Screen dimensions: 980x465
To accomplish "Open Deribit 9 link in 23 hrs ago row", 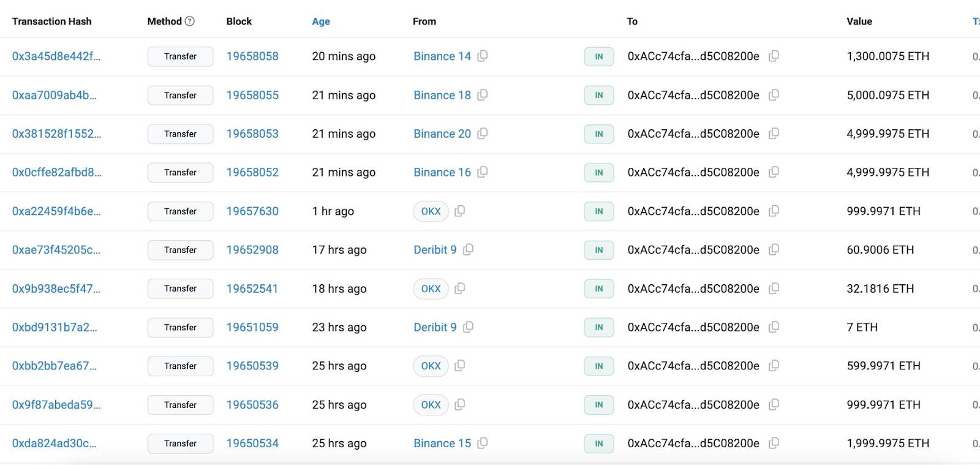I will 435,327.
